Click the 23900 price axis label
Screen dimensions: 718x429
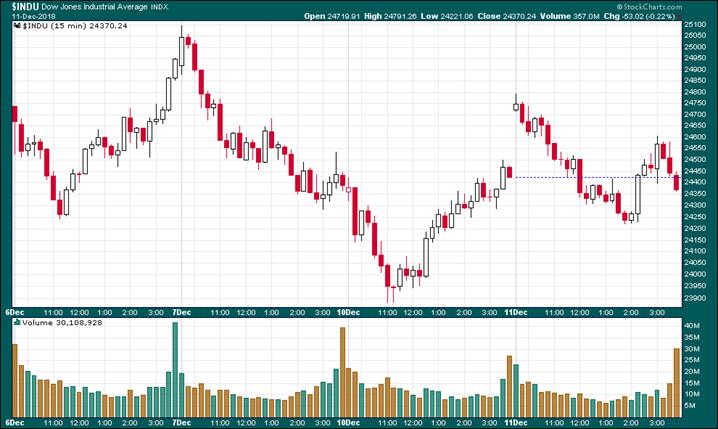695,298
